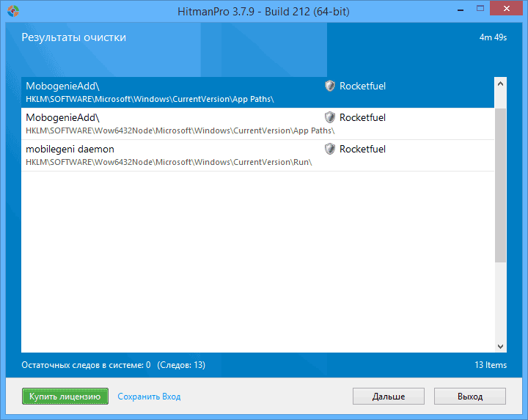Click the HitmanPro logo in the title bar
The image size is (528, 420).
[x=12, y=12]
